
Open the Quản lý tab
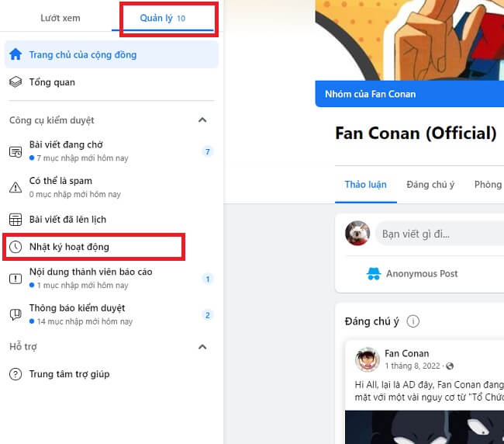[x=163, y=18]
